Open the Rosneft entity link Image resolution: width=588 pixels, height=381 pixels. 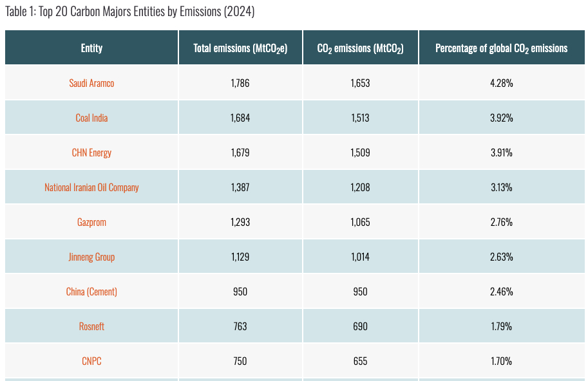91,326
